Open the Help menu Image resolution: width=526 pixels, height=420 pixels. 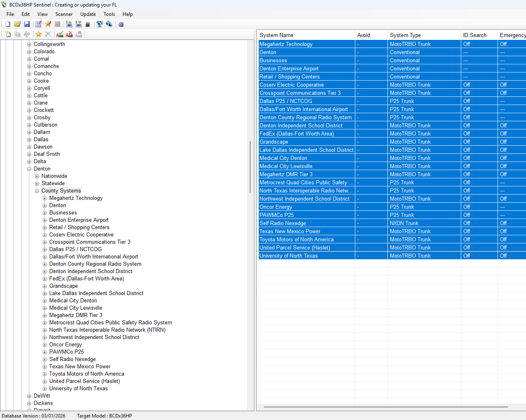128,14
